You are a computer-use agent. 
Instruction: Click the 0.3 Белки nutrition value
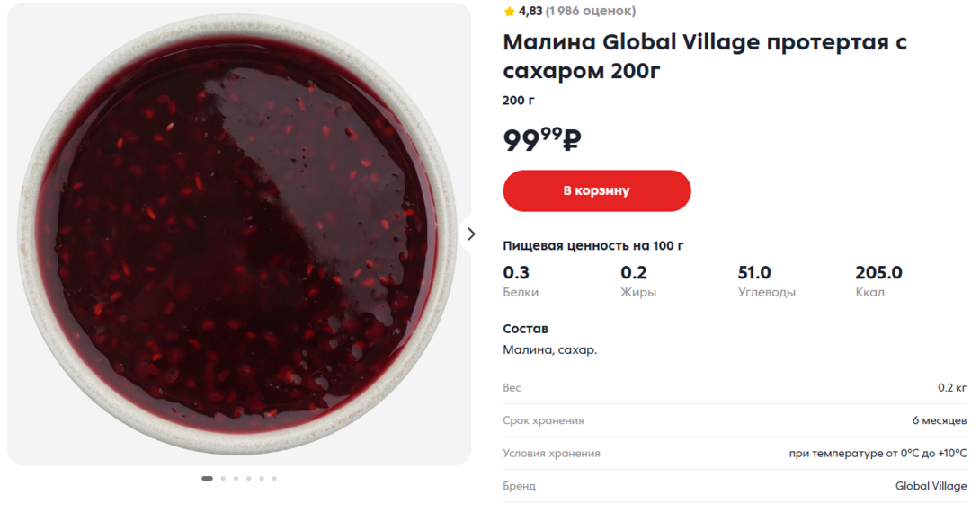pos(516,273)
